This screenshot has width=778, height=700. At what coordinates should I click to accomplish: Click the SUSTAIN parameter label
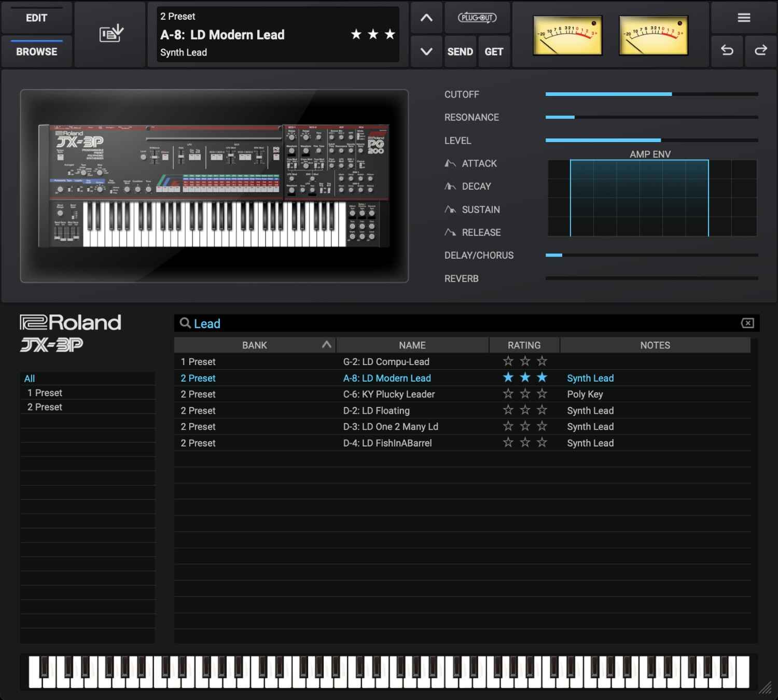(481, 209)
